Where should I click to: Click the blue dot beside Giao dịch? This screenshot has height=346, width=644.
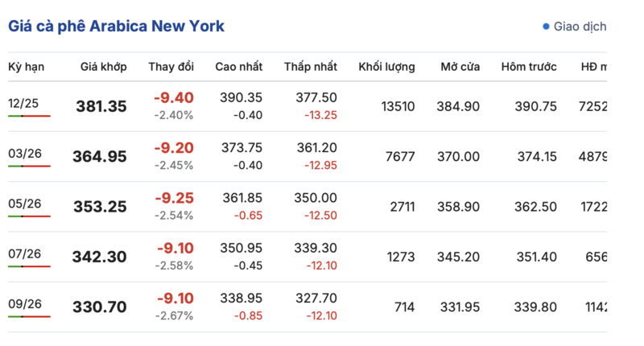(x=547, y=27)
